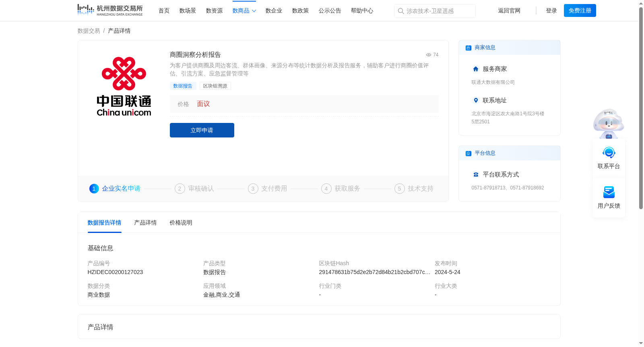Click the China Unicom product logo
The width and height of the screenshot is (644, 347).
[x=124, y=87]
